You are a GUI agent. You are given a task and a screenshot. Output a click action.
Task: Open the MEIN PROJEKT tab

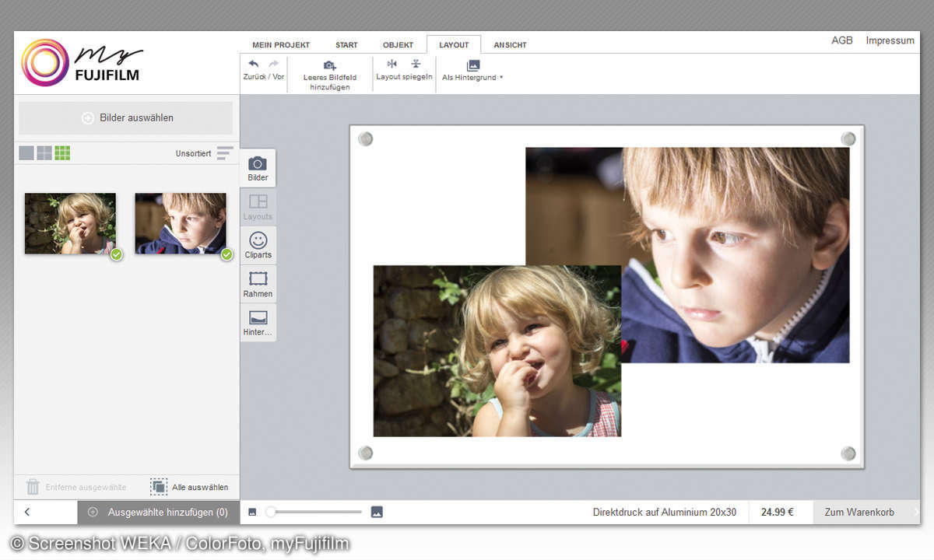tap(281, 45)
